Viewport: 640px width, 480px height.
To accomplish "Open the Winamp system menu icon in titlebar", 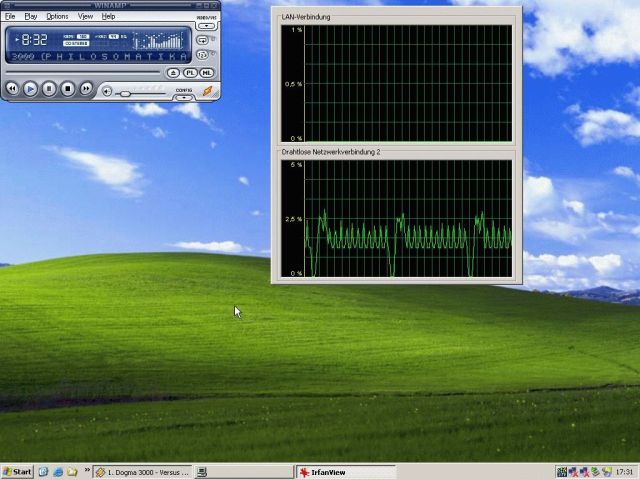I will tap(5, 5).
